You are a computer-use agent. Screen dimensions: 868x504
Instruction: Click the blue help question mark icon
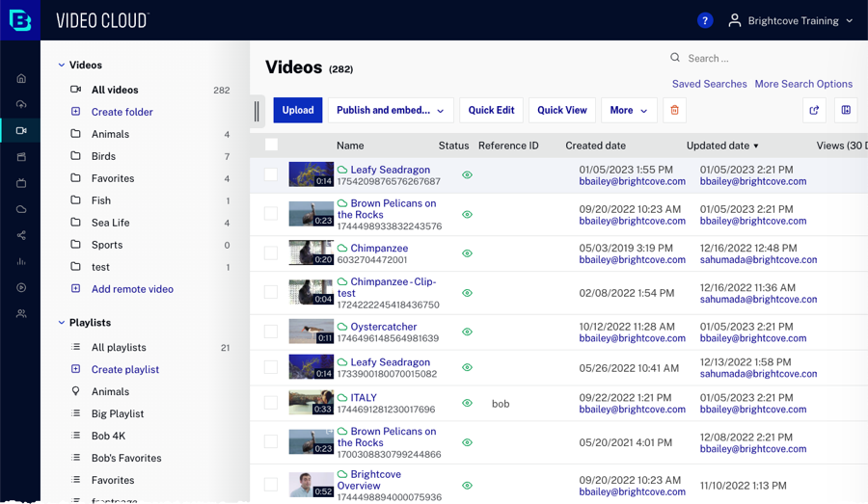(x=705, y=20)
